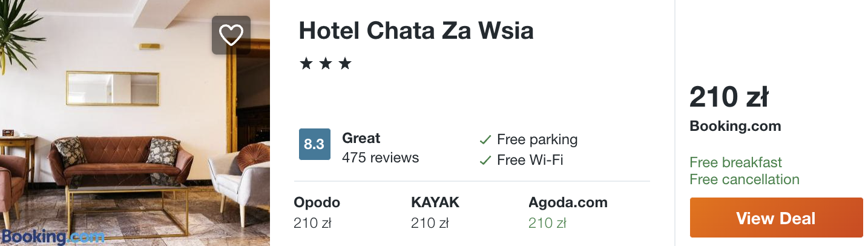Select the Opodo 210 zł offer

317,213
